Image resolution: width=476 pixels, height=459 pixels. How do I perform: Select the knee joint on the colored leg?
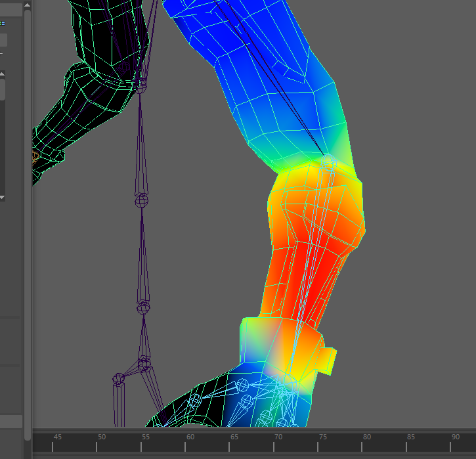tap(329, 161)
